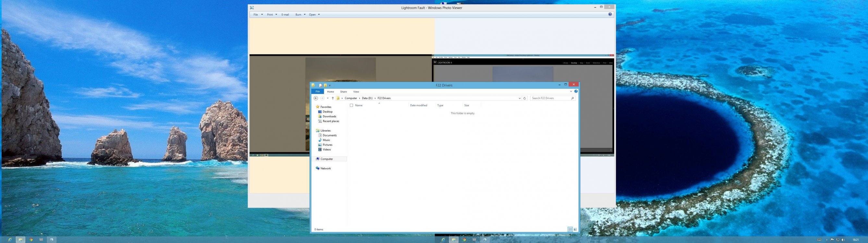
Task: Select Libraries in navigation pane
Action: [325, 131]
